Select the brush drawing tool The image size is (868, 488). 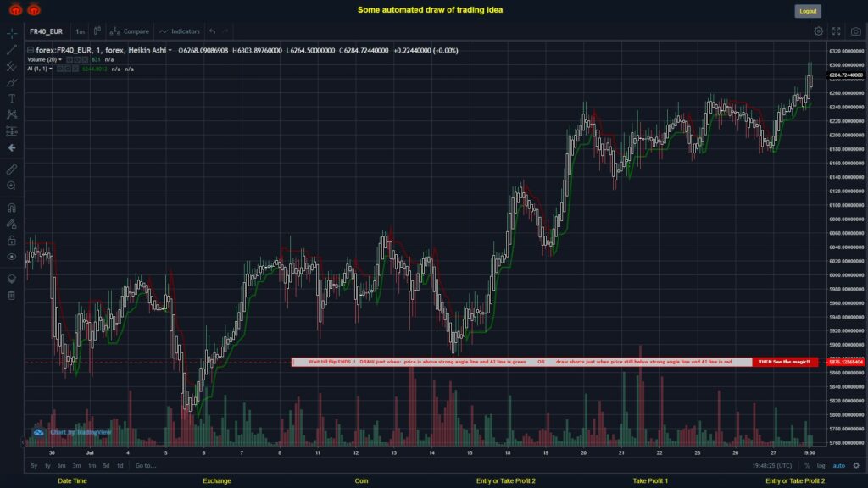coord(12,82)
